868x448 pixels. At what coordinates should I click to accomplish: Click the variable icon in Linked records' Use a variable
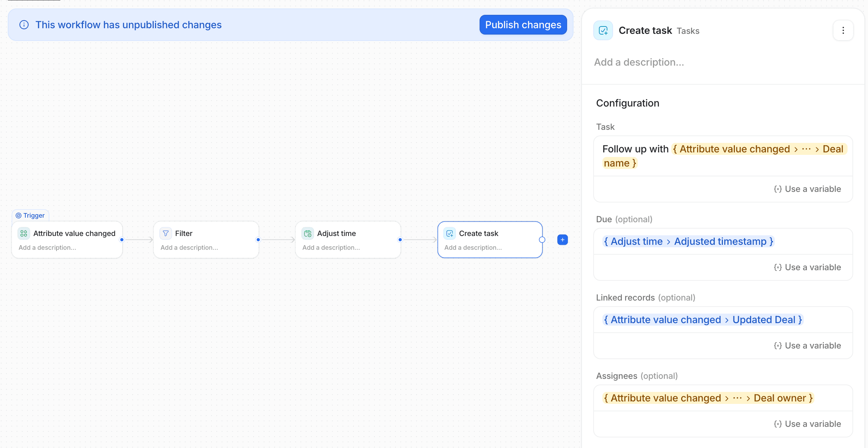tap(778, 346)
